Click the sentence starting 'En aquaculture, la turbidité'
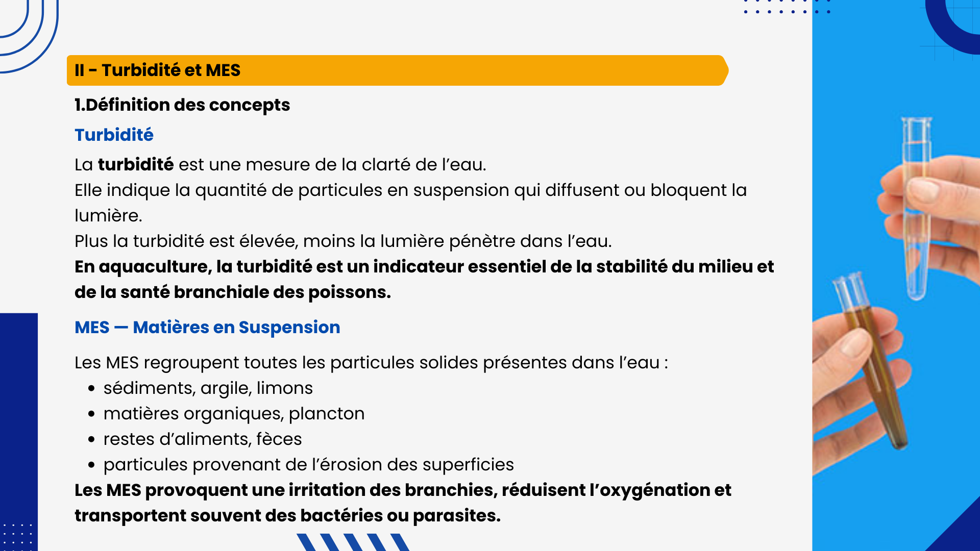 (x=424, y=279)
